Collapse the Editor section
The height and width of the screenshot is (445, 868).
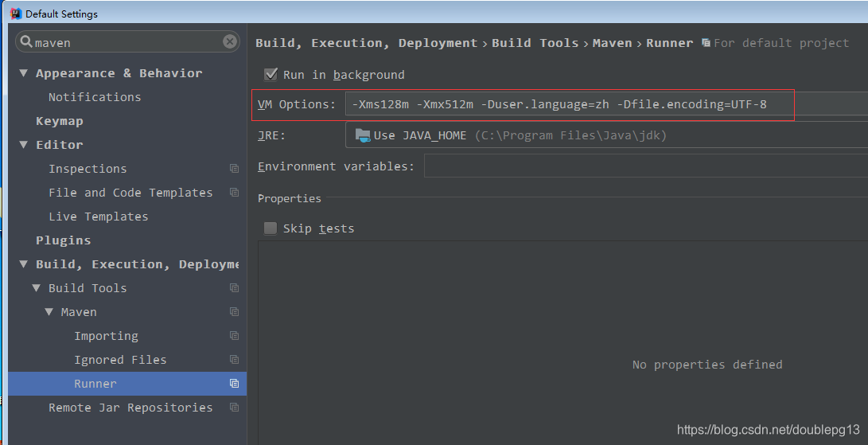23,144
